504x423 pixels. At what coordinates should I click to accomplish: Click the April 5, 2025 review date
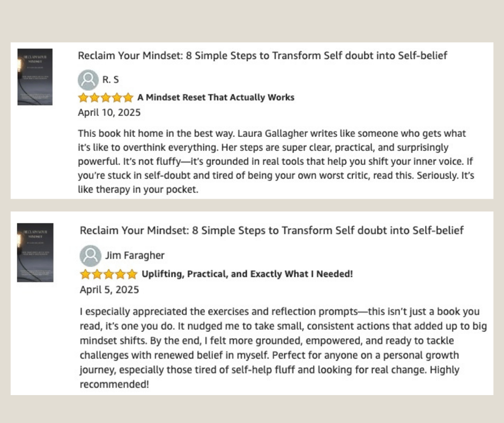pos(109,290)
